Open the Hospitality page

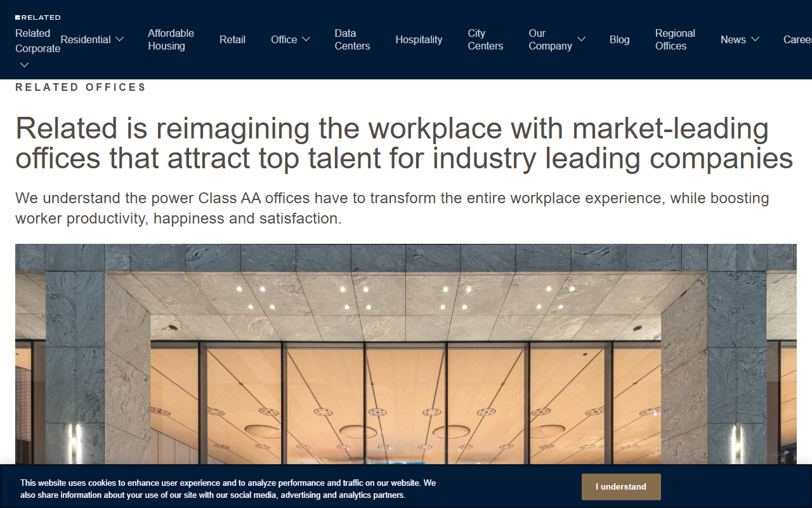pos(419,39)
